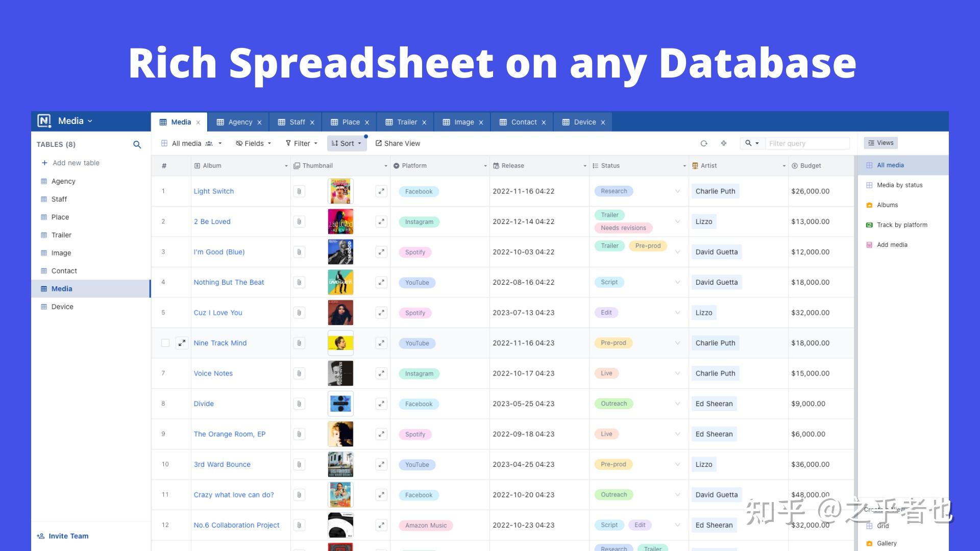
Task: Tick the Nine Track Mind row checkbox
Action: tap(165, 343)
